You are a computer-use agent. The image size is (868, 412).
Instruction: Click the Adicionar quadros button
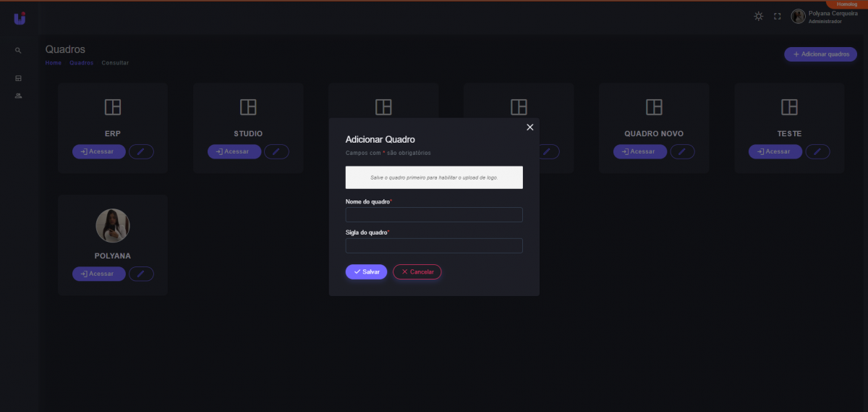820,54
